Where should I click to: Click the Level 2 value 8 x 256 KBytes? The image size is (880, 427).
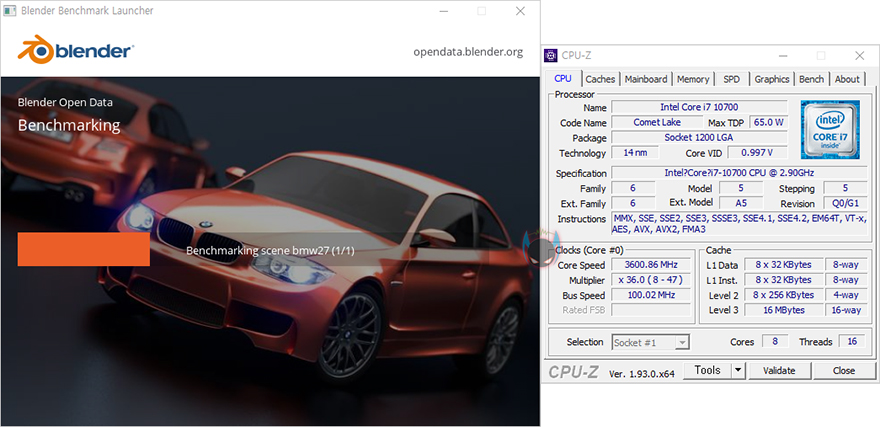coord(783,295)
